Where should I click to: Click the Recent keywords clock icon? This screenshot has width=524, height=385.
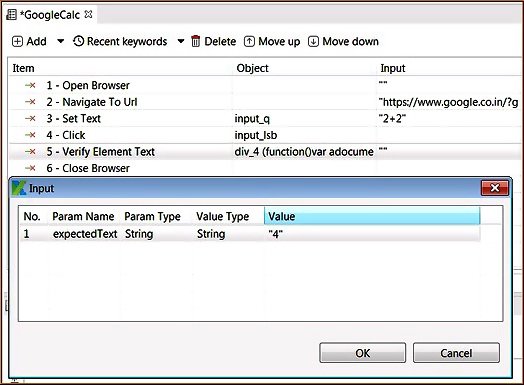pos(78,41)
